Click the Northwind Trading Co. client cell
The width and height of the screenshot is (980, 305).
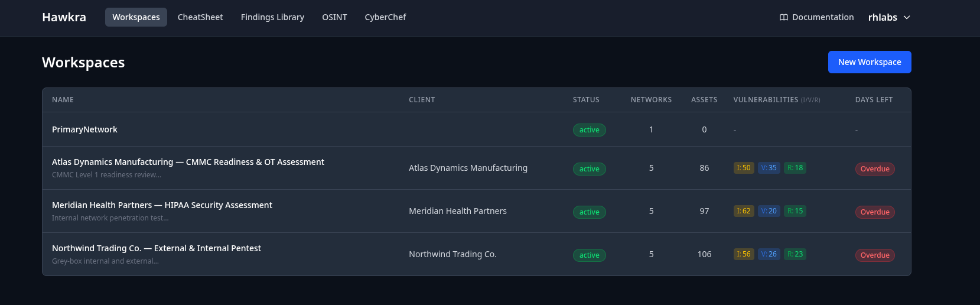click(452, 254)
